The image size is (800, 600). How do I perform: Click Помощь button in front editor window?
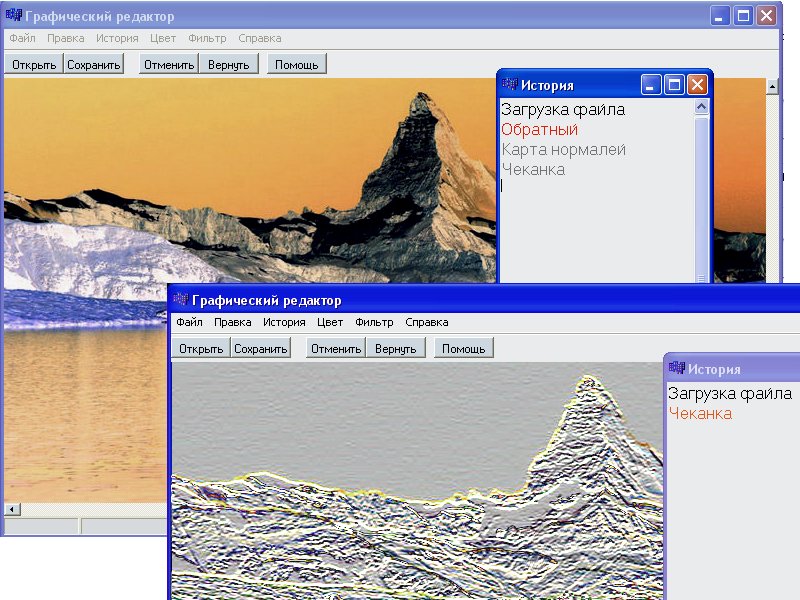463,348
